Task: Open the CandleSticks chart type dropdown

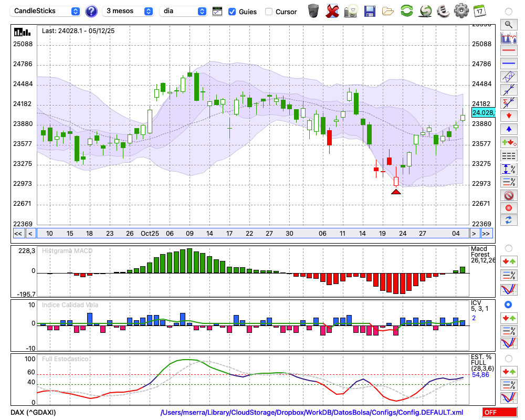Action: click(x=45, y=11)
